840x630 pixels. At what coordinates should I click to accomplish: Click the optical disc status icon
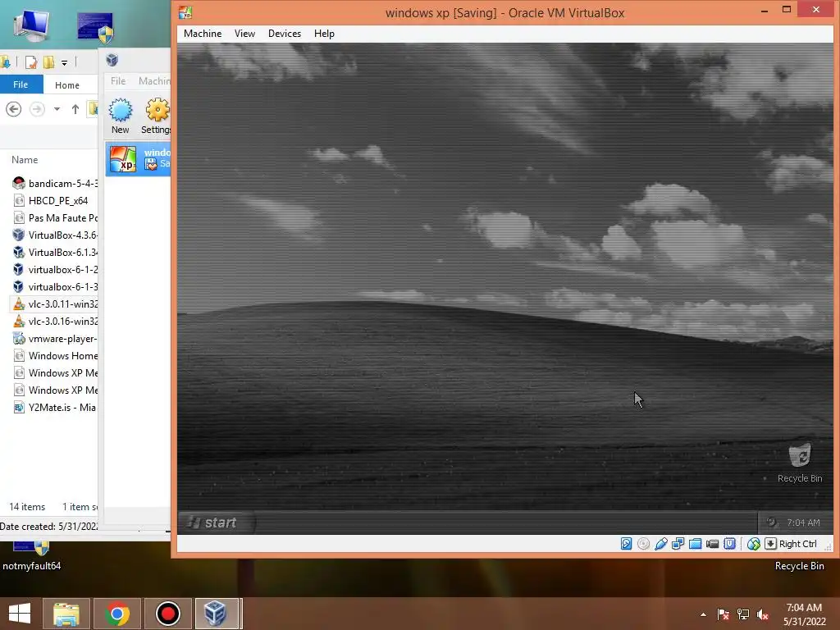pyautogui.click(x=643, y=544)
